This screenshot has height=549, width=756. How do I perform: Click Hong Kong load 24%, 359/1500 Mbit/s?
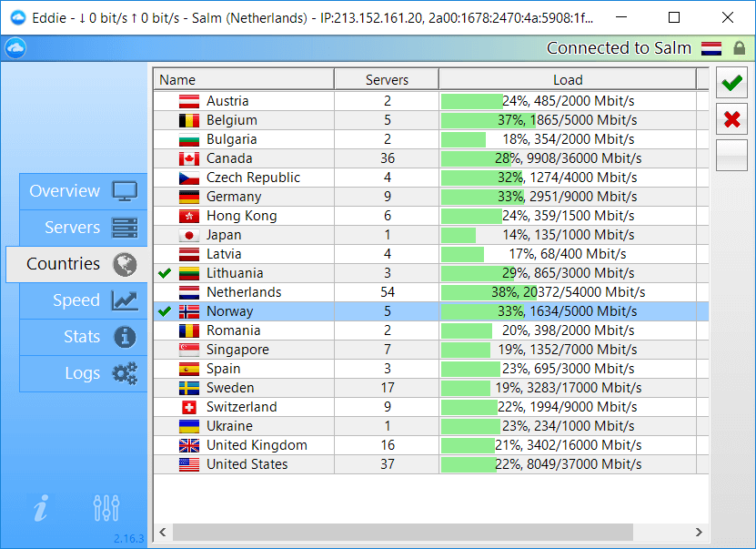click(x=568, y=216)
